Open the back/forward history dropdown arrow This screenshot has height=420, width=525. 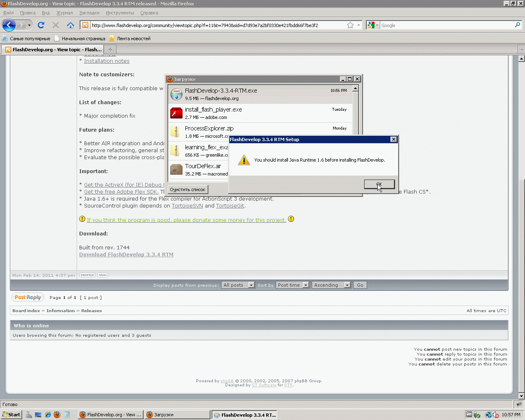point(29,25)
